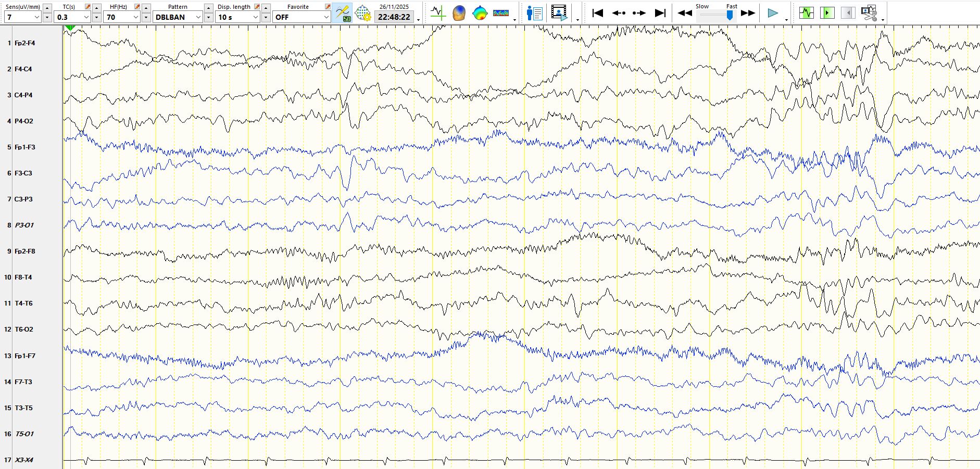Expand the arrow next to the time display
Image resolution: width=980 pixels, height=469 pixels.
418,20
